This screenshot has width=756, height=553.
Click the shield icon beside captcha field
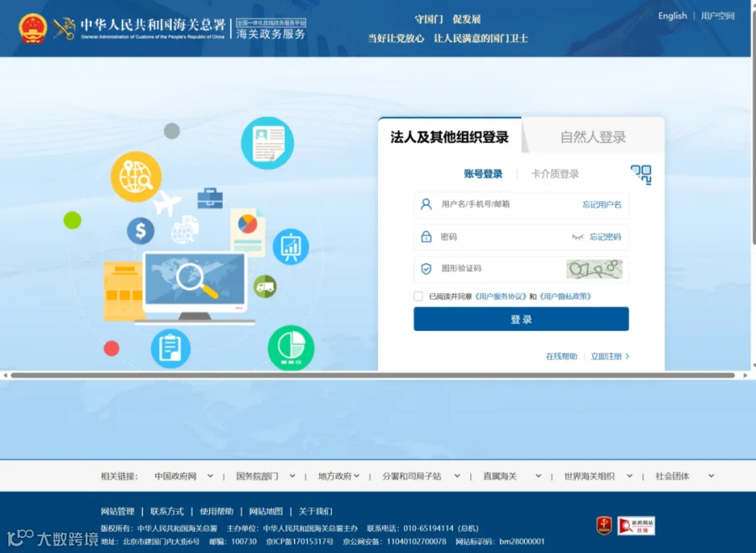click(426, 269)
